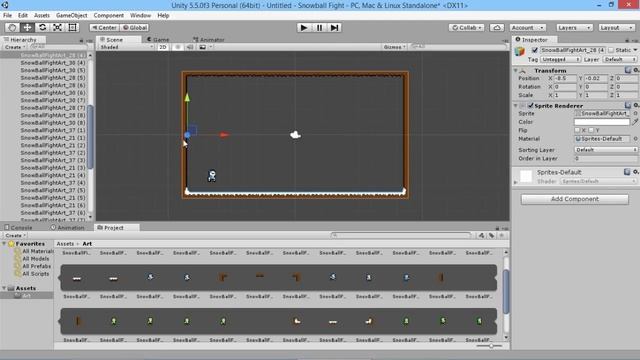Select the Move tool in the toolbar
Image resolution: width=640 pixels, height=360 pixels.
tap(27, 27)
